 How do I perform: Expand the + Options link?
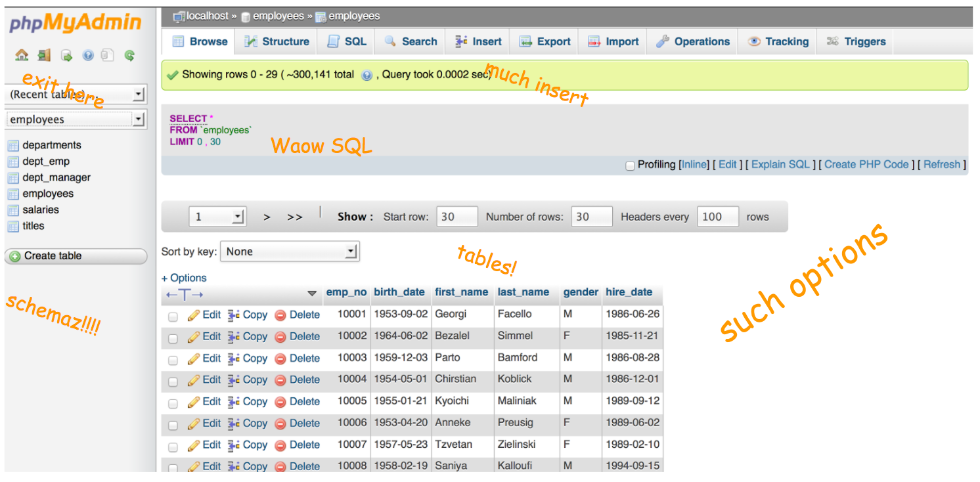click(184, 278)
